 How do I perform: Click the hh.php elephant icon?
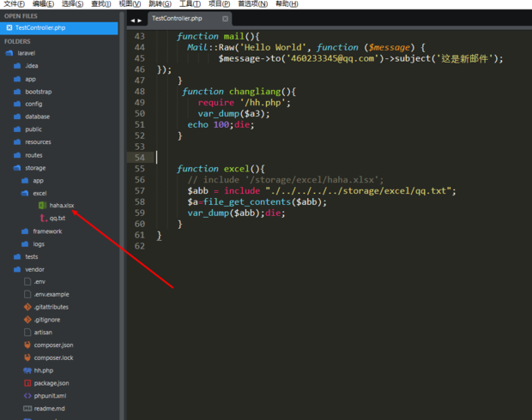27,370
